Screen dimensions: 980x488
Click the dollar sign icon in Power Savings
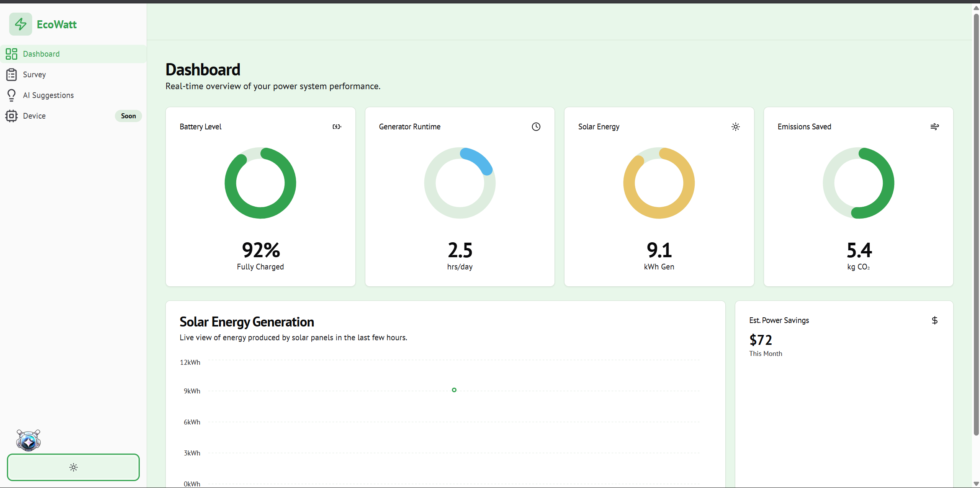click(934, 320)
